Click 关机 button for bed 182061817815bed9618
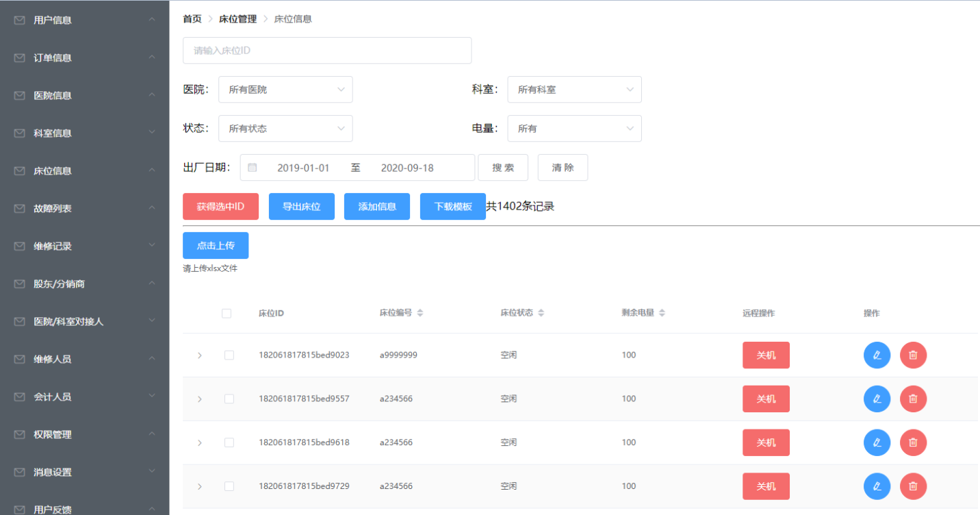Image resolution: width=980 pixels, height=515 pixels. click(x=766, y=442)
